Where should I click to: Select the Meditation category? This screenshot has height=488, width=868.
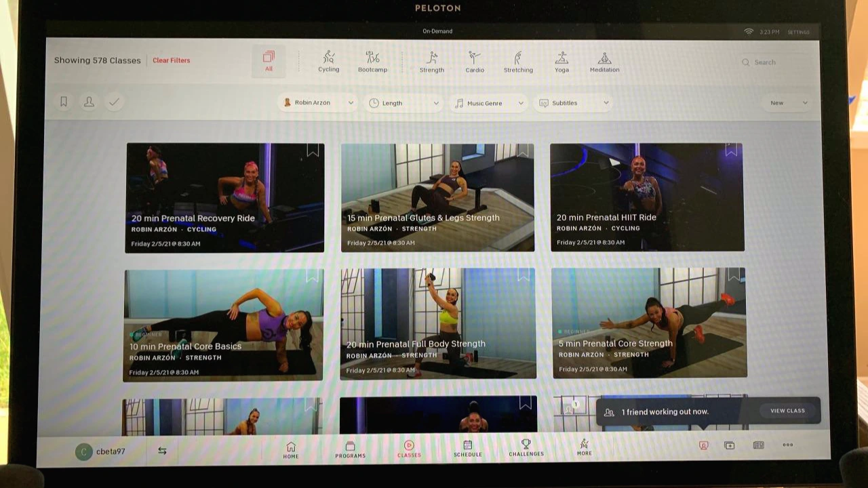click(x=604, y=62)
